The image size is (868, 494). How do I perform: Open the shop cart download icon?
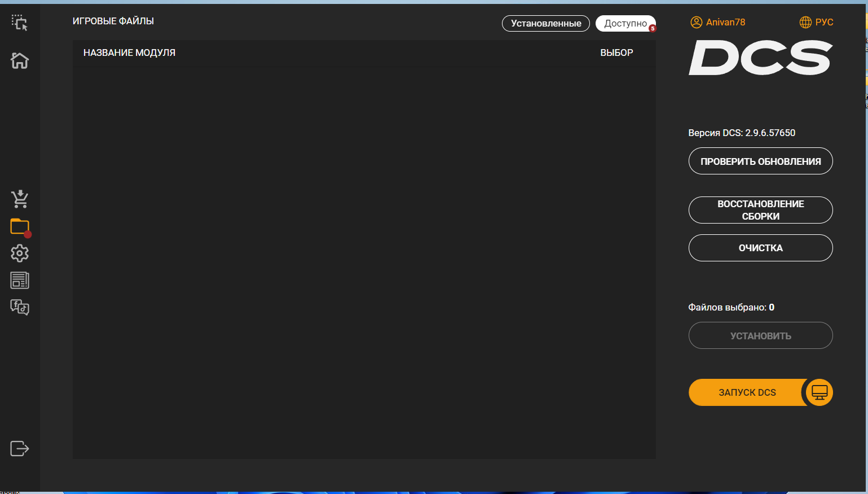point(20,199)
